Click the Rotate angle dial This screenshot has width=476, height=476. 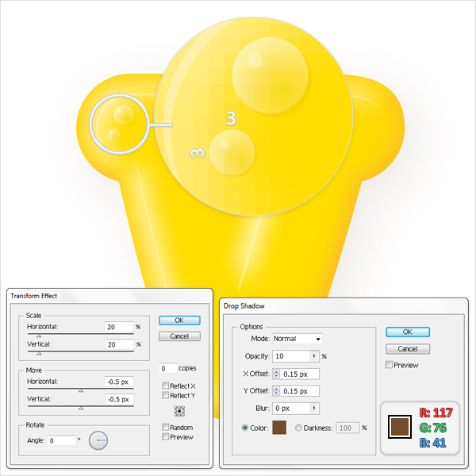[x=98, y=440]
